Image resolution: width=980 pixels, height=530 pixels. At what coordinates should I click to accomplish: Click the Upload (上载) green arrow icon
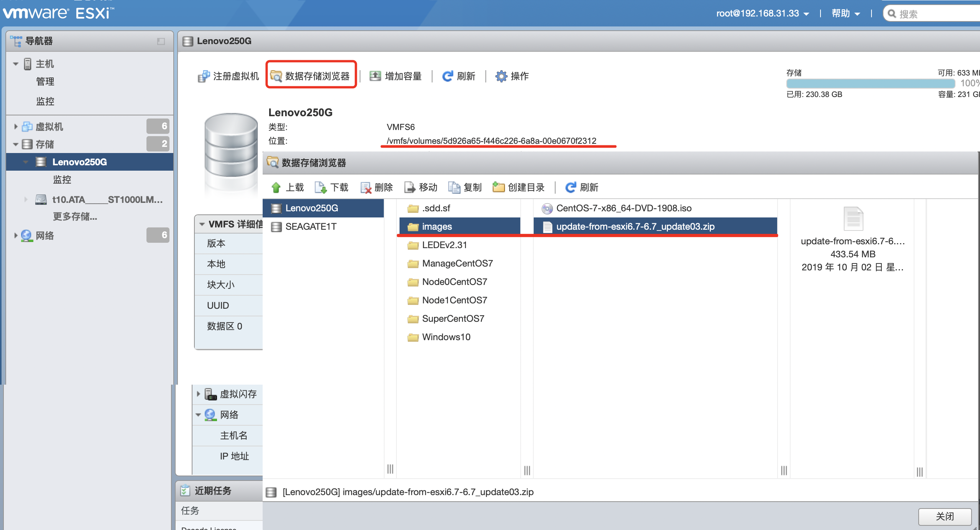(276, 187)
